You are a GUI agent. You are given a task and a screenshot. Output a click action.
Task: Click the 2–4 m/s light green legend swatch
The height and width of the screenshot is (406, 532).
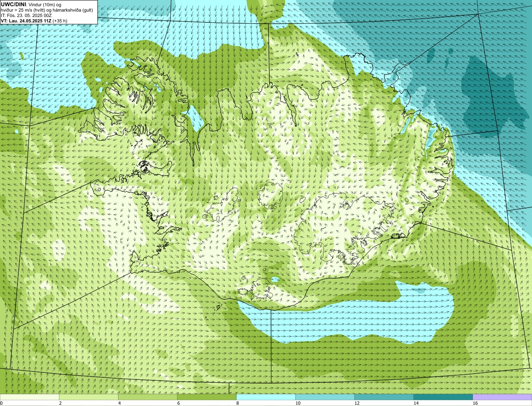tap(89, 397)
